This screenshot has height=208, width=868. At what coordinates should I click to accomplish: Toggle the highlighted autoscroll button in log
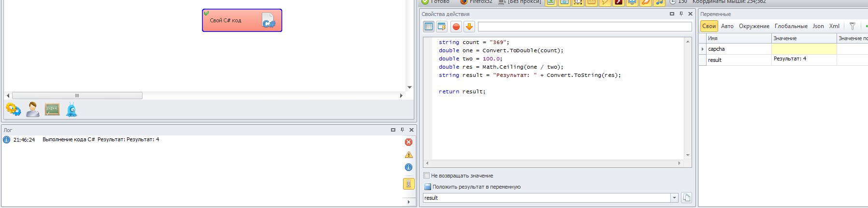[x=408, y=184]
